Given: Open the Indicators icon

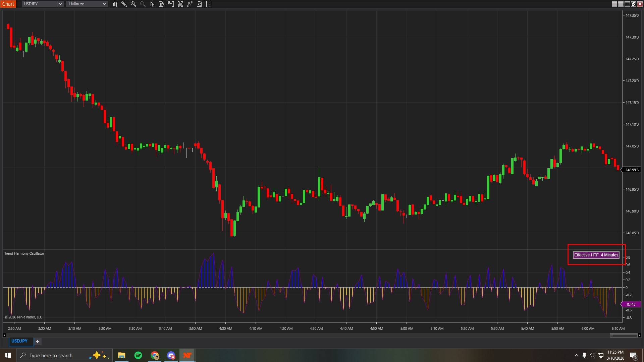Looking at the screenshot, I should pos(180,4).
